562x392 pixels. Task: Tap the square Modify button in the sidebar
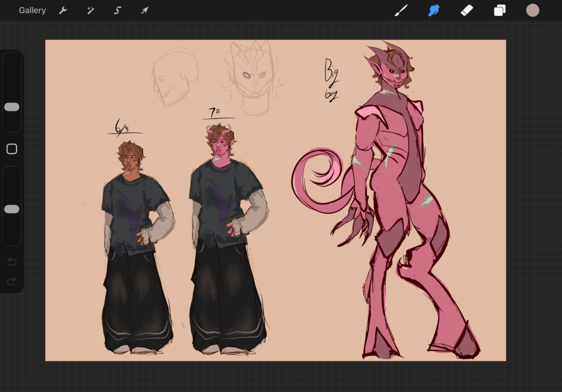point(12,149)
